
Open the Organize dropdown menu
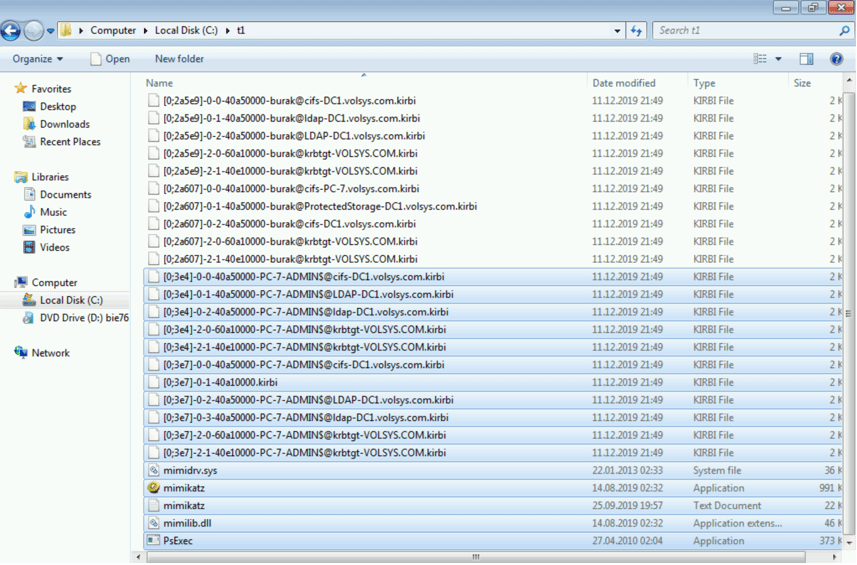(x=38, y=59)
